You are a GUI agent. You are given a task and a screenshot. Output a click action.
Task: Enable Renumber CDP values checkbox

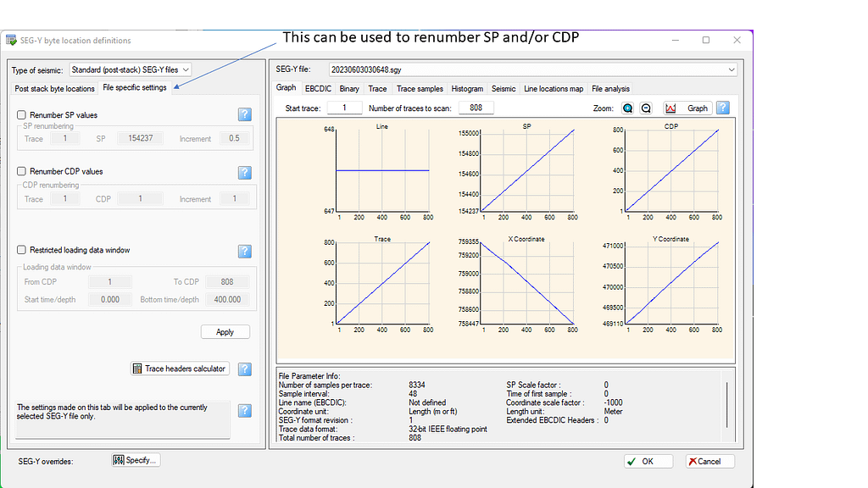[x=22, y=171]
